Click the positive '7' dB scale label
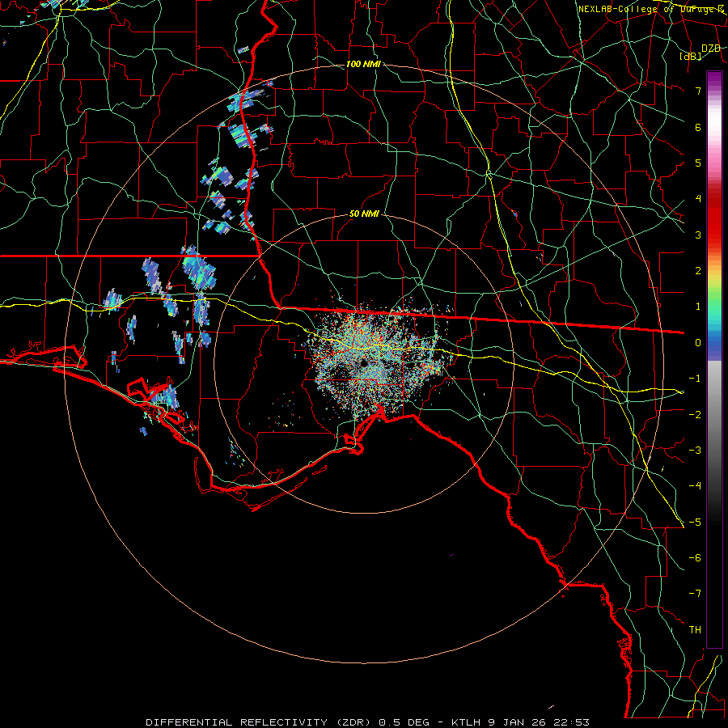The image size is (728, 728). coord(698,91)
